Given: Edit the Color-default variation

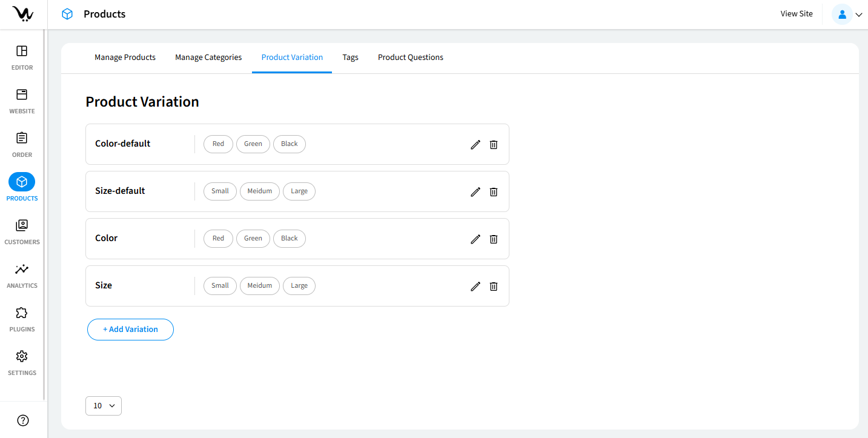Looking at the screenshot, I should (475, 144).
